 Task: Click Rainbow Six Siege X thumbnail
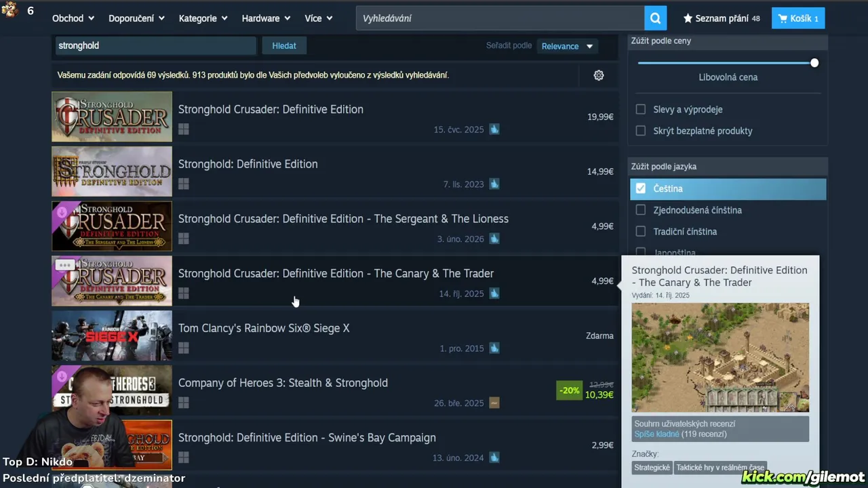(x=112, y=335)
